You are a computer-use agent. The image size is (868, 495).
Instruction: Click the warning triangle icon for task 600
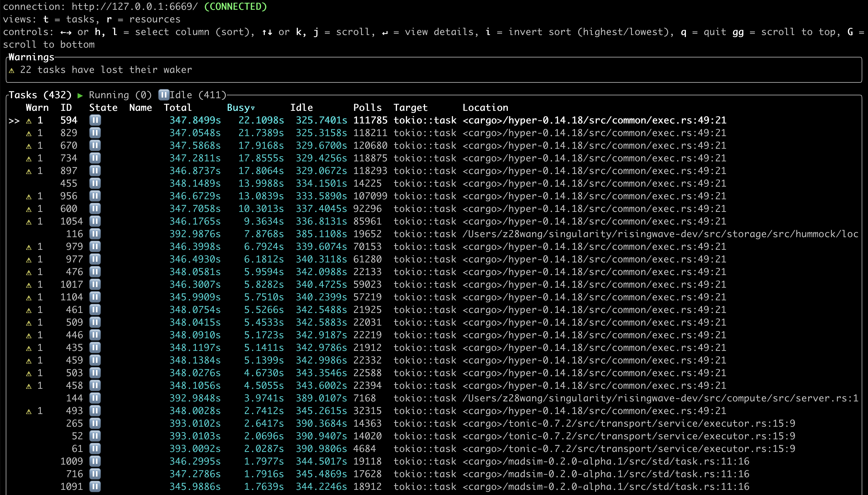(x=29, y=209)
